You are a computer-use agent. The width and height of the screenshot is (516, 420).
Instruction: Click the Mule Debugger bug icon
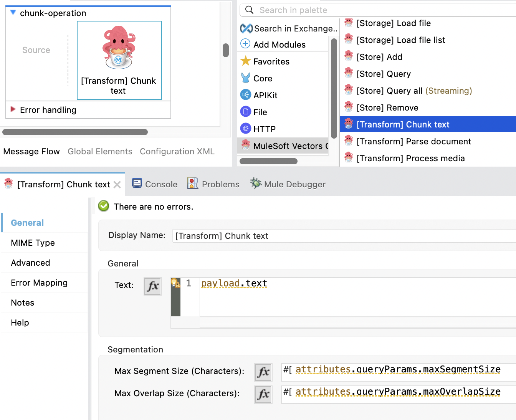pyautogui.click(x=256, y=183)
